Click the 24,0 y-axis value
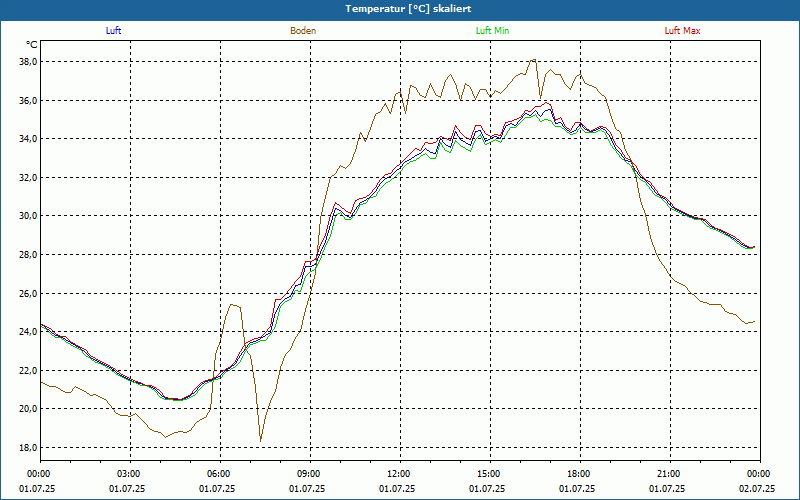800x500 pixels. click(28, 332)
